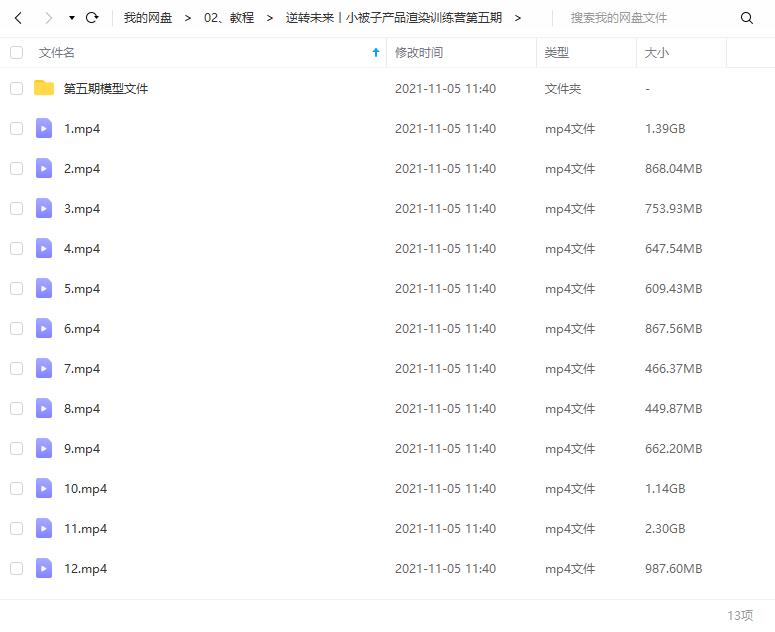Open the 02、教程 breadcrumb link
775x632 pixels.
click(x=229, y=18)
